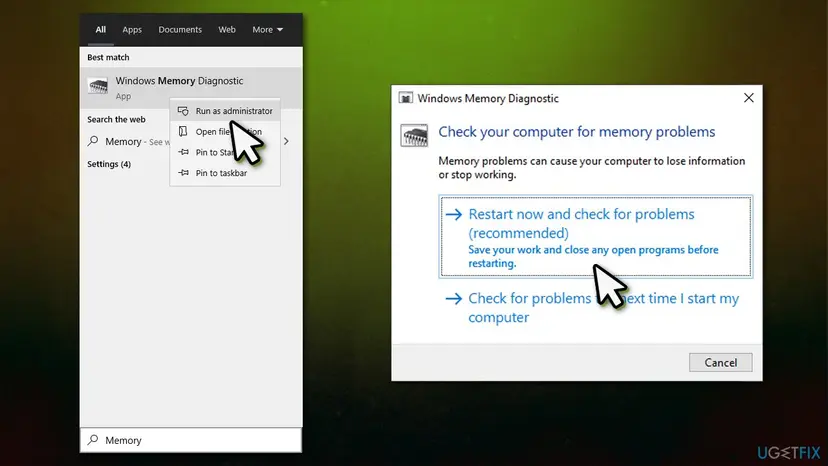Click the file icon beside Open file location
Screen dimensions: 828x466
pyautogui.click(x=183, y=131)
